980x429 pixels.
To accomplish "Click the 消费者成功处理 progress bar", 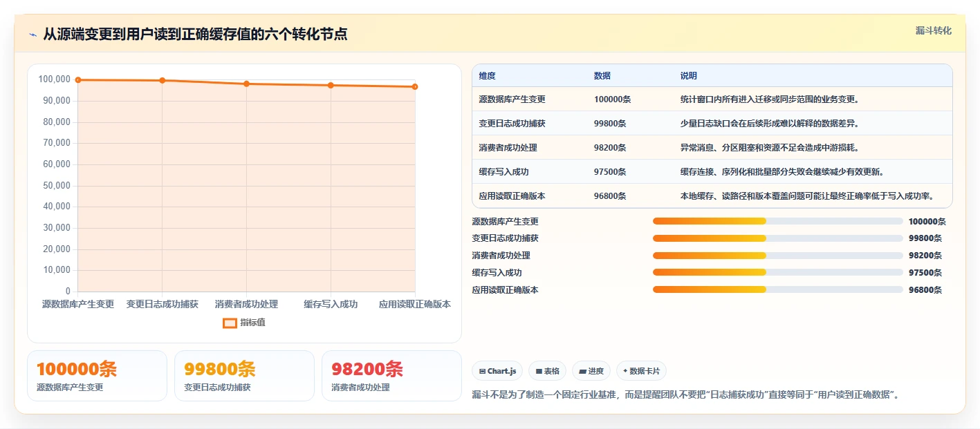I will coord(778,255).
